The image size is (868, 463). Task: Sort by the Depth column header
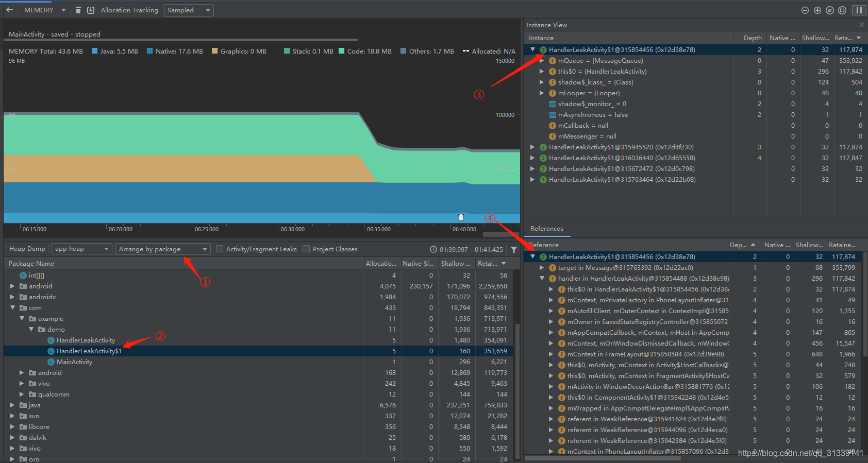752,38
